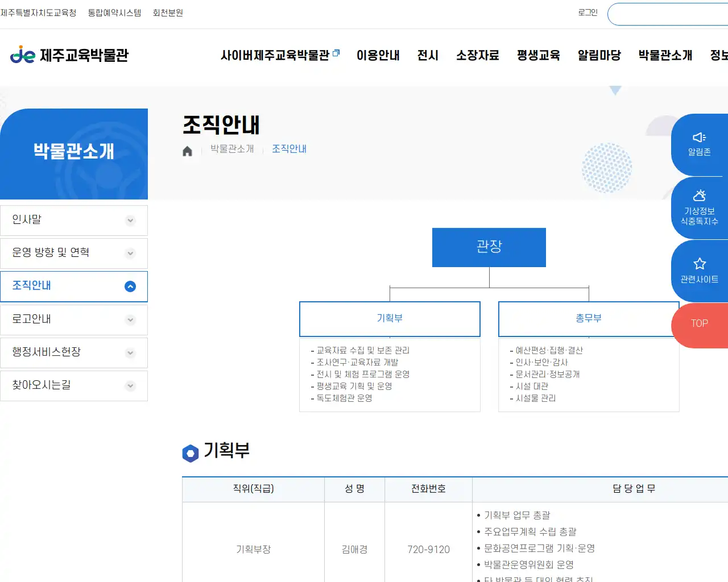Viewport: 728px width, 582px height.
Task: Select 인사말 in sidebar
Action: tap(74, 221)
